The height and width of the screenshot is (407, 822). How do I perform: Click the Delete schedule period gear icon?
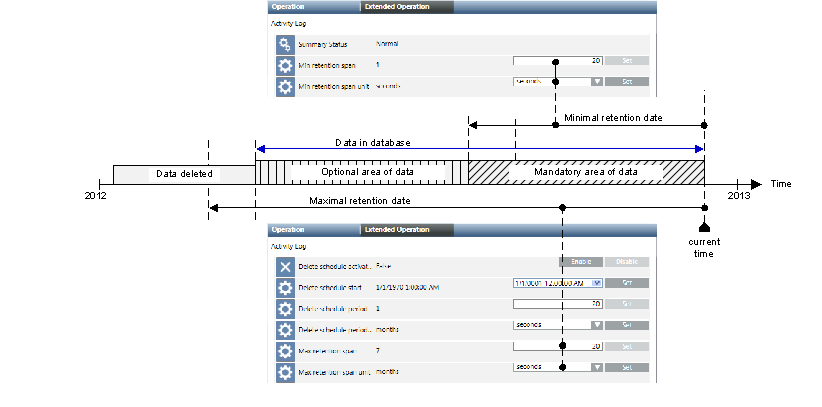click(285, 309)
